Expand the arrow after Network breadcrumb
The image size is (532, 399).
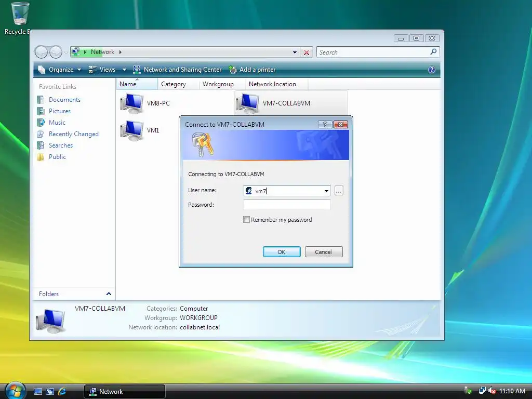[120, 52]
